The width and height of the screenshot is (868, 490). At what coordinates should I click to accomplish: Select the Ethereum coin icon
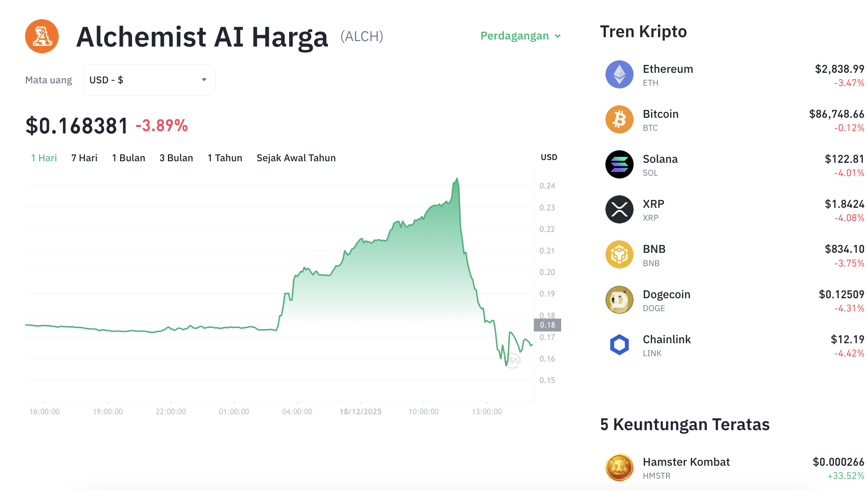coord(619,74)
